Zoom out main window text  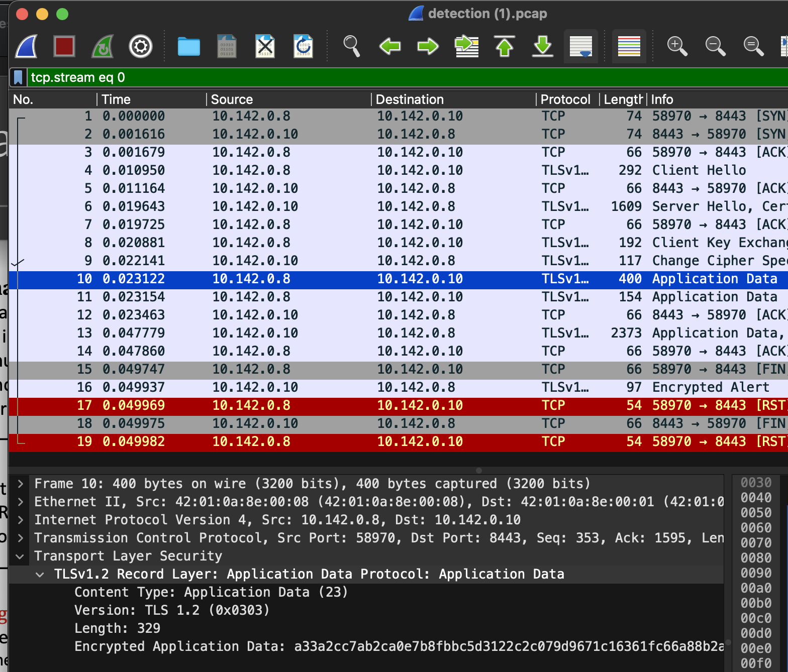[716, 46]
